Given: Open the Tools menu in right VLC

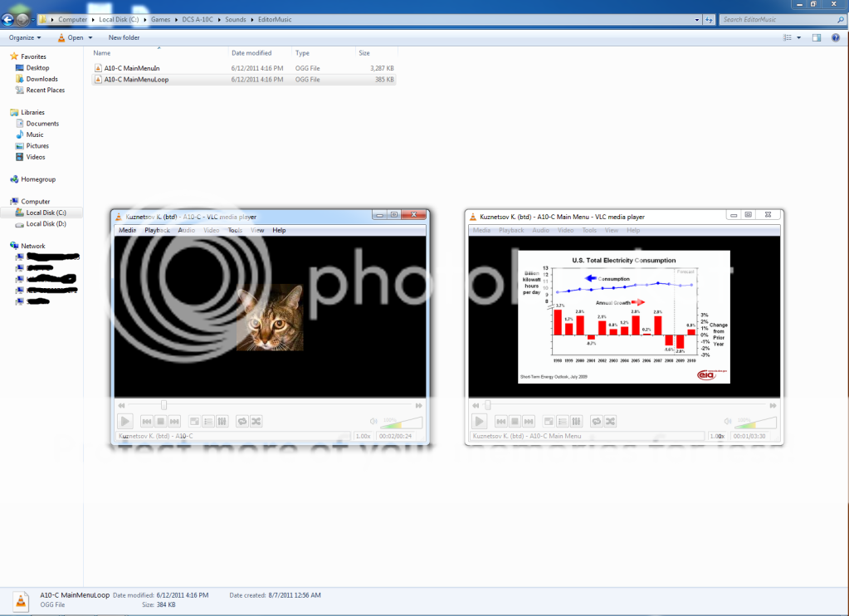Looking at the screenshot, I should 589,230.
